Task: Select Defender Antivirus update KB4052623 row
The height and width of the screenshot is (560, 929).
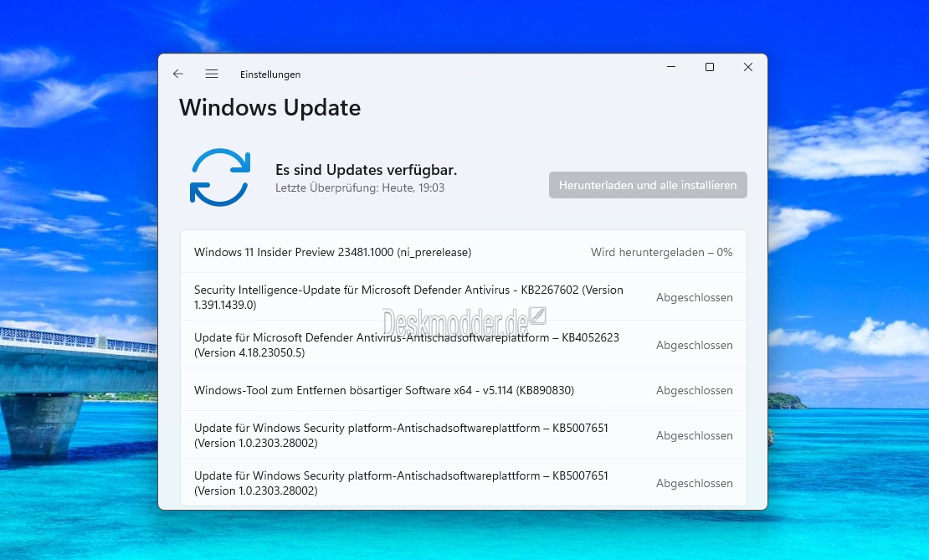Action: (x=464, y=345)
